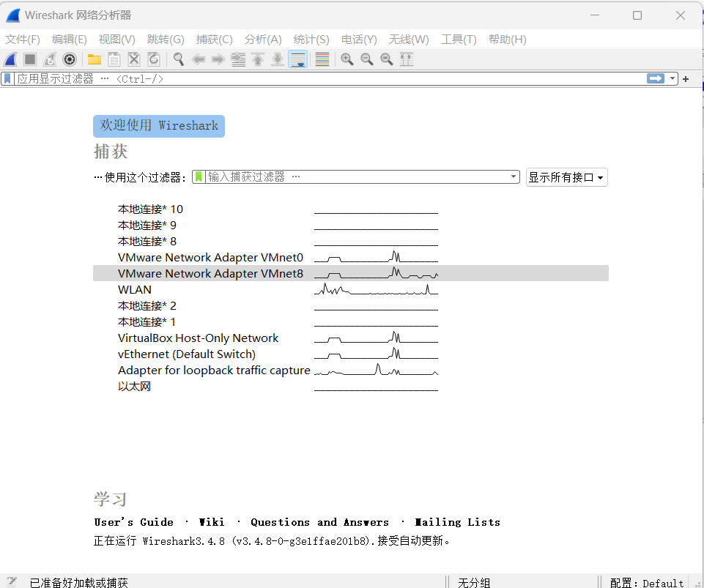Toggle packet colorization rules icon

click(x=322, y=59)
